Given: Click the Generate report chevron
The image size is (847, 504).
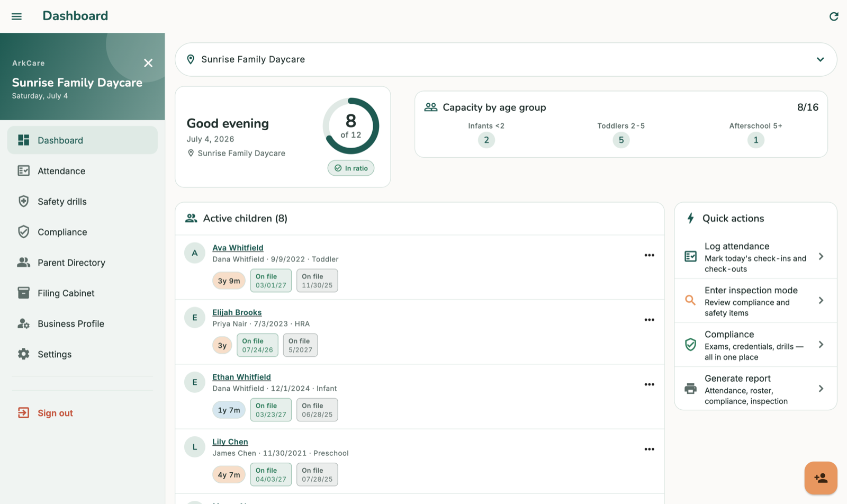Looking at the screenshot, I should (x=821, y=389).
